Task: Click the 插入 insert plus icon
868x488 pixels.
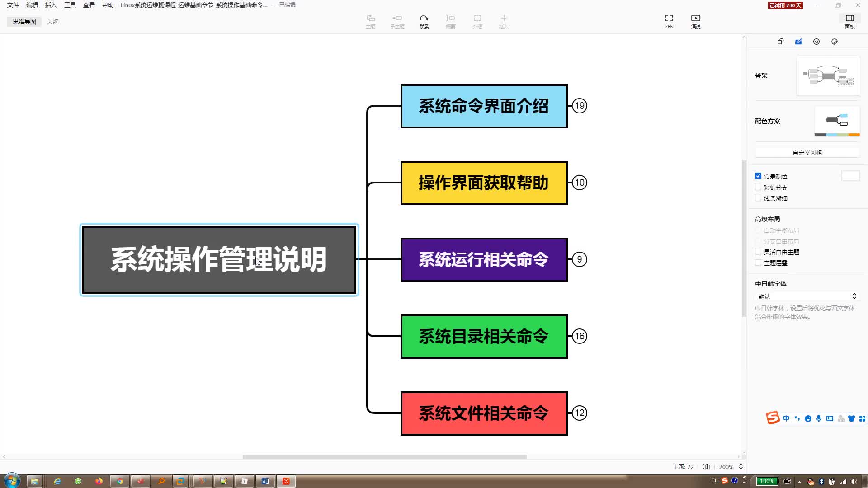Action: (x=504, y=21)
